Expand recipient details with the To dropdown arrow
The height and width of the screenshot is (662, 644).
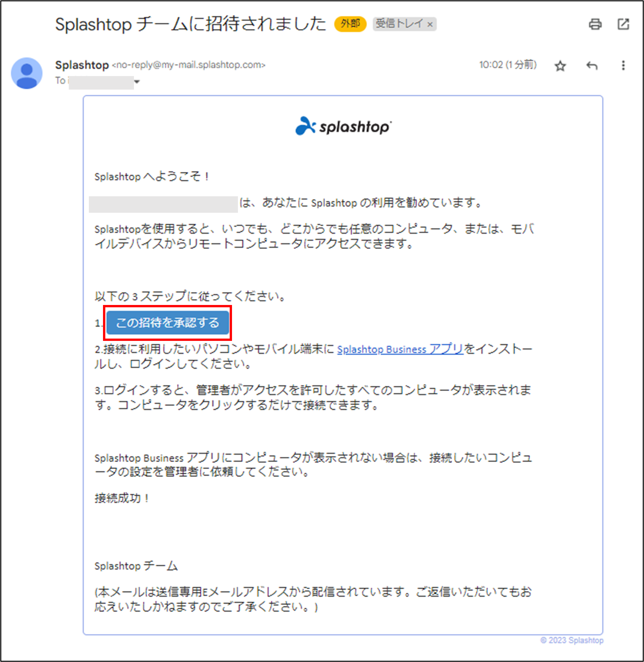137,82
